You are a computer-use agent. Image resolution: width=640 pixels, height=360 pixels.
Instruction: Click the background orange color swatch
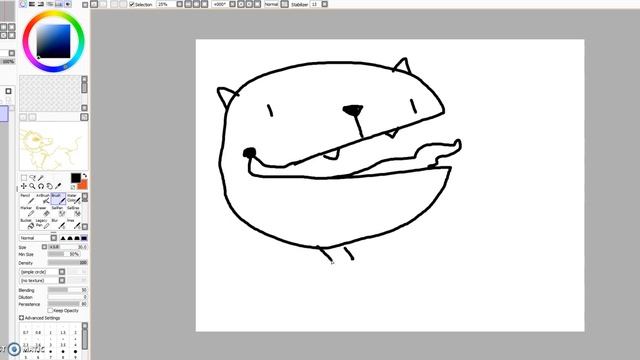(x=83, y=185)
